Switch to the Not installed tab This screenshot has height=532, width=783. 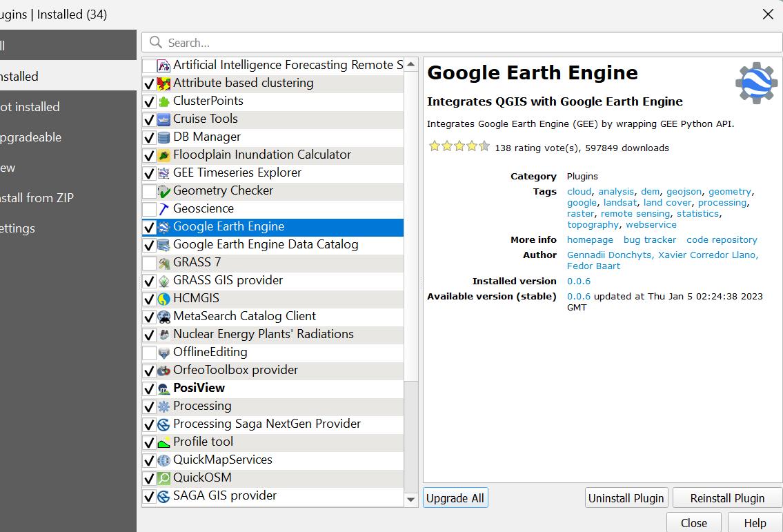[x=30, y=107]
